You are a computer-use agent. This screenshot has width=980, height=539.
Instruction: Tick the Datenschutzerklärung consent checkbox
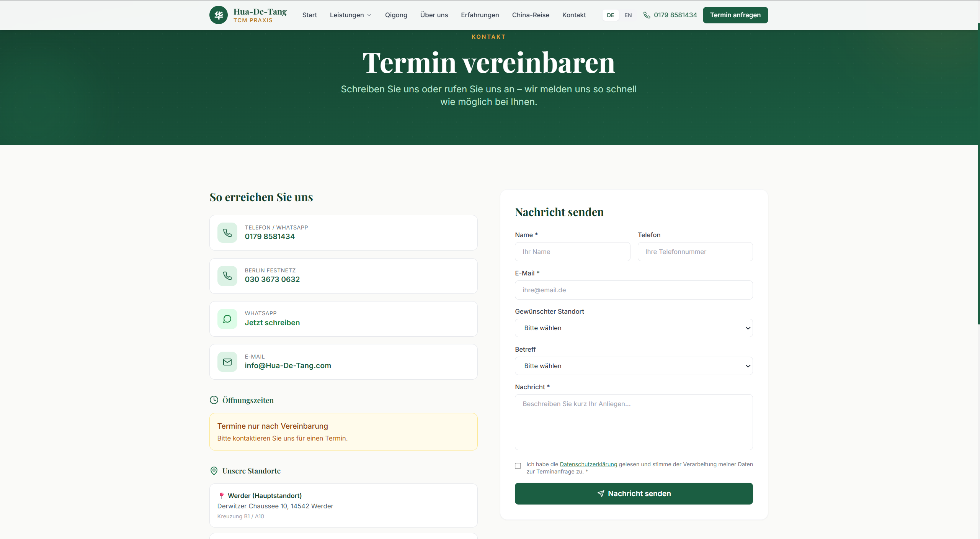(x=518, y=466)
